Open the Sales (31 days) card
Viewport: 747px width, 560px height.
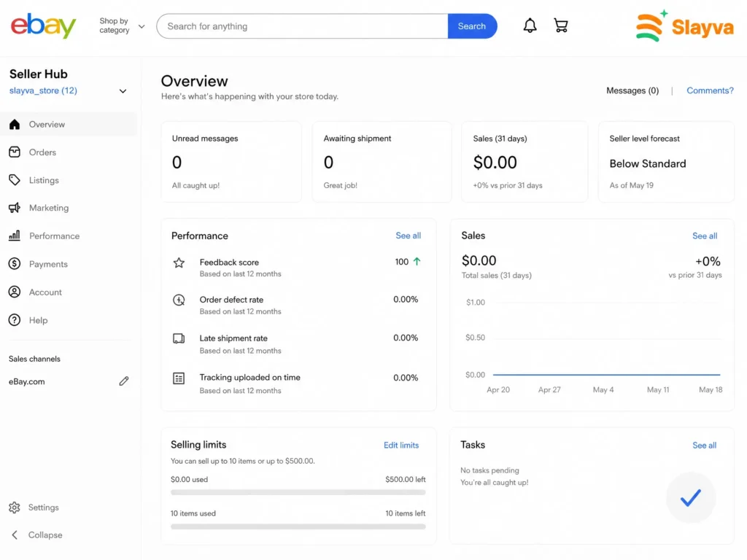coord(524,162)
